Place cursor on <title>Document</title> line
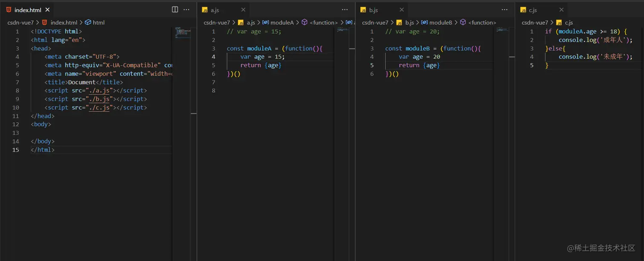The width and height of the screenshot is (644, 261). pyautogui.click(x=83, y=82)
